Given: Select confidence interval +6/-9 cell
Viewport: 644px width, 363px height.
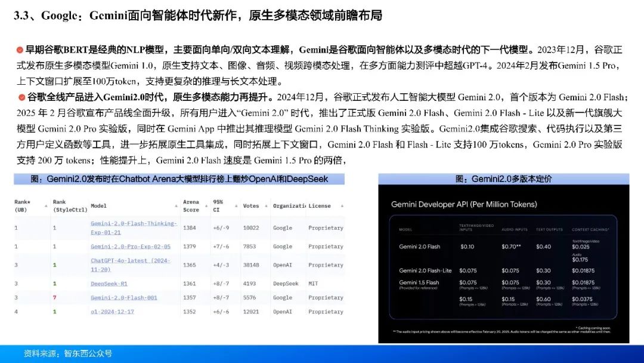Looking at the screenshot, I should tap(221, 227).
